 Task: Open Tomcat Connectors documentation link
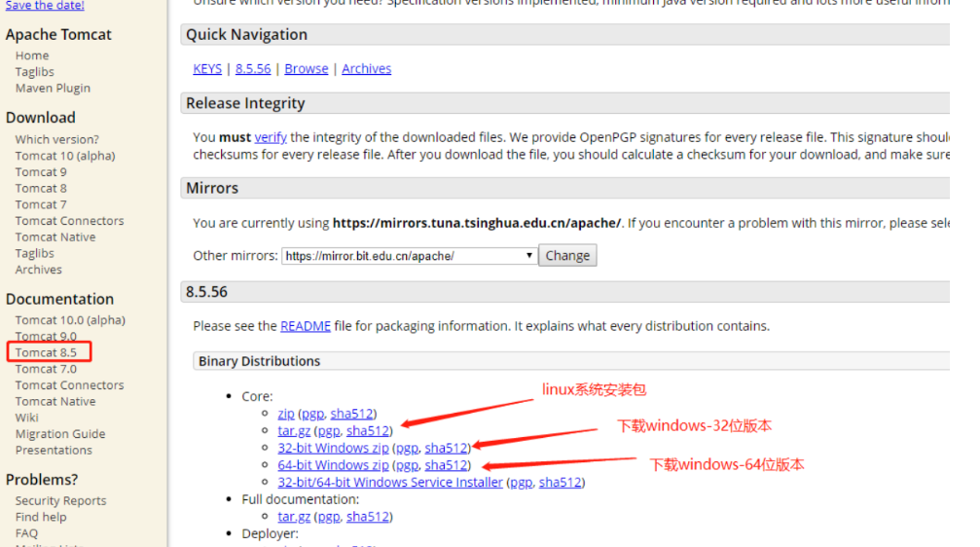[69, 385]
